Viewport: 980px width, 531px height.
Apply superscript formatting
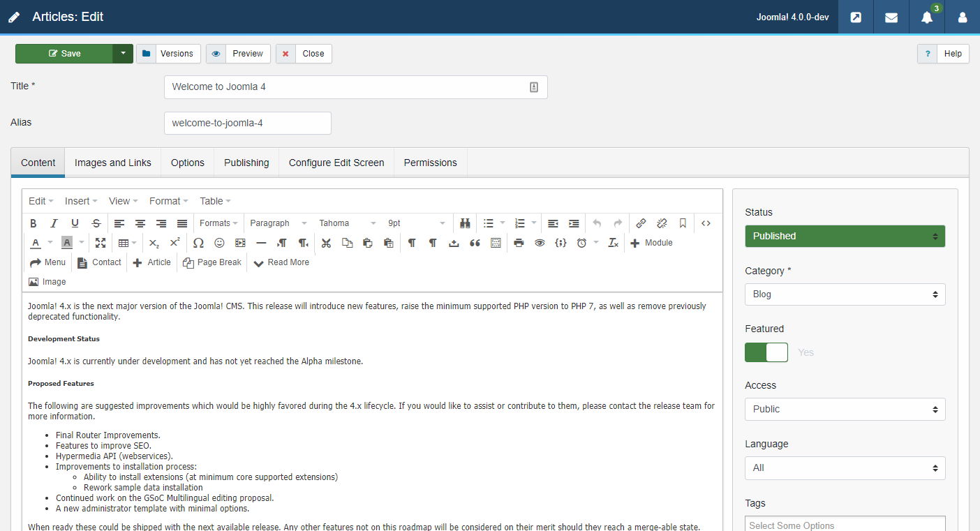pos(175,243)
